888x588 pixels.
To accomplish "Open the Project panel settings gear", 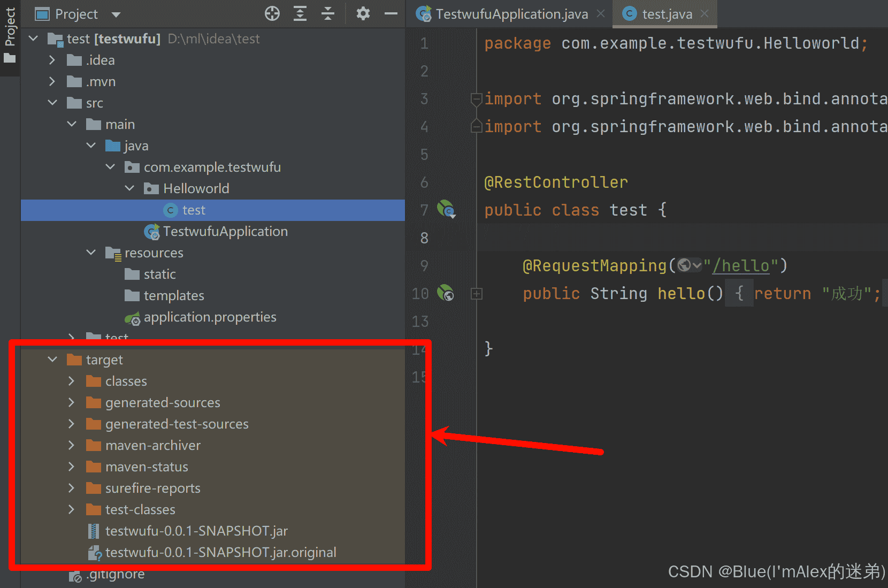I will [x=363, y=14].
